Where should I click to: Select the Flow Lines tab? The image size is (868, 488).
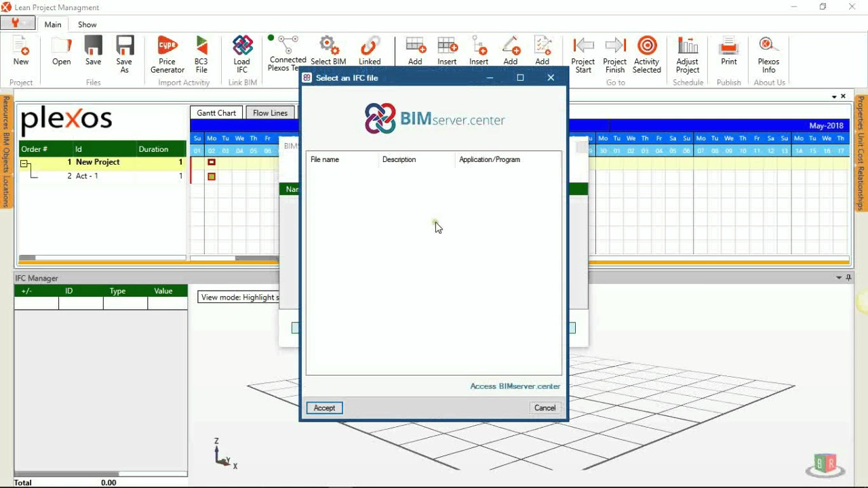pyautogui.click(x=270, y=113)
